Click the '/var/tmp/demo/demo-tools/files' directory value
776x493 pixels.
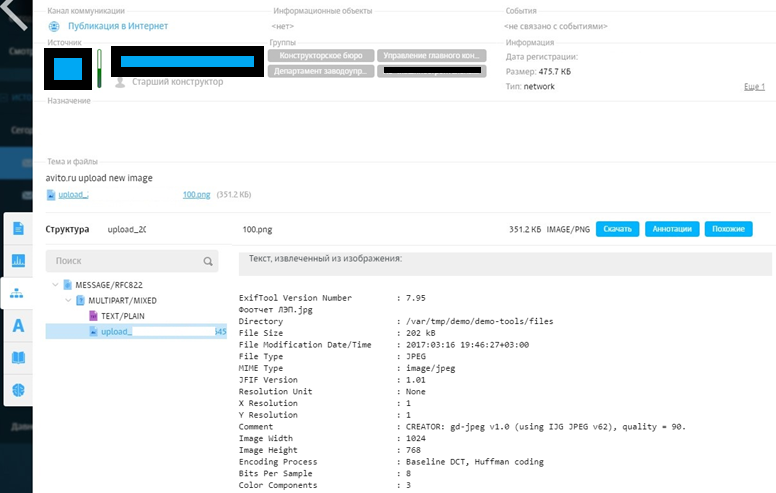[x=480, y=321]
